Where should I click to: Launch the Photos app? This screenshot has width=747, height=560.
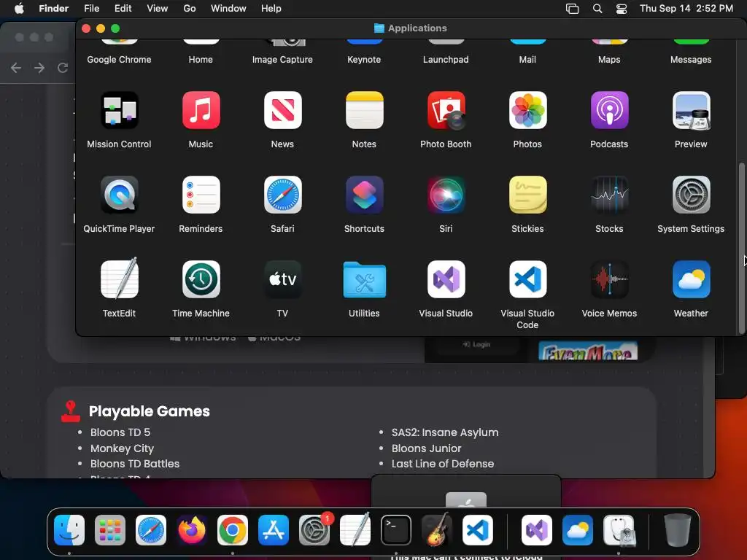(x=528, y=111)
